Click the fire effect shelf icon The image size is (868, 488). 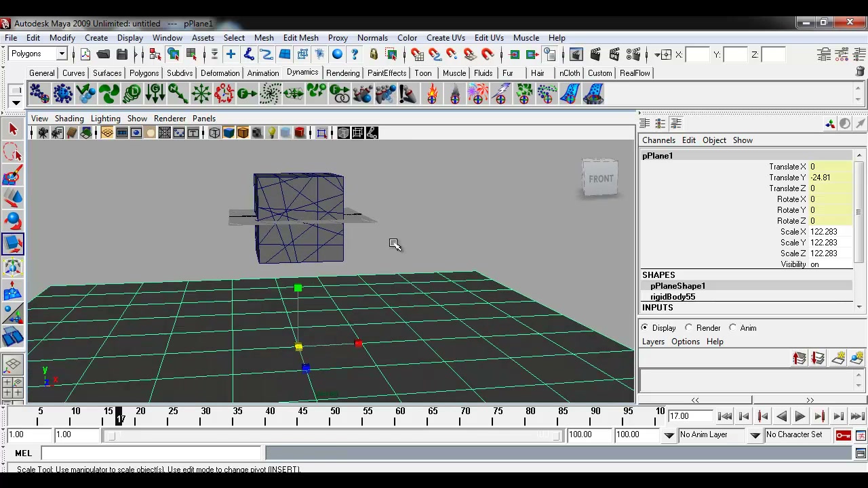pos(432,94)
